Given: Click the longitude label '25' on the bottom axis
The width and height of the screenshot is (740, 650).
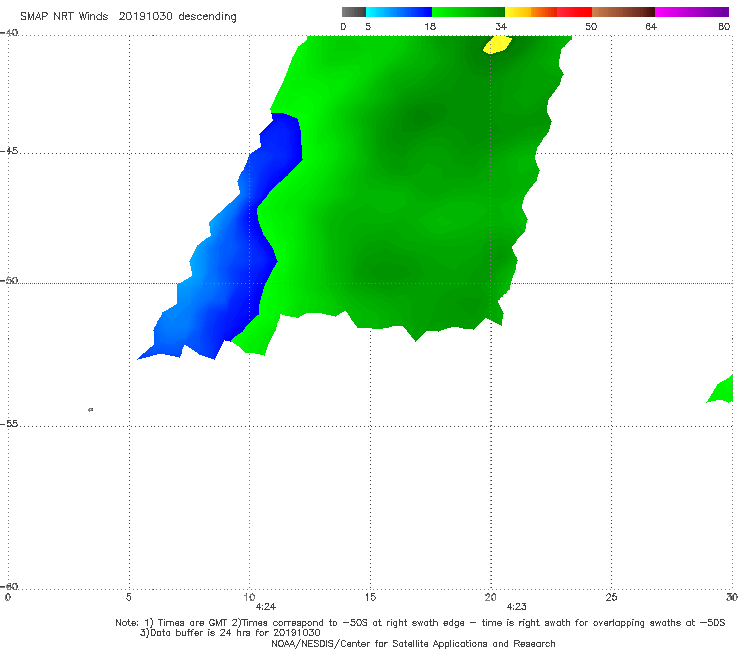Looking at the screenshot, I should tap(611, 598).
